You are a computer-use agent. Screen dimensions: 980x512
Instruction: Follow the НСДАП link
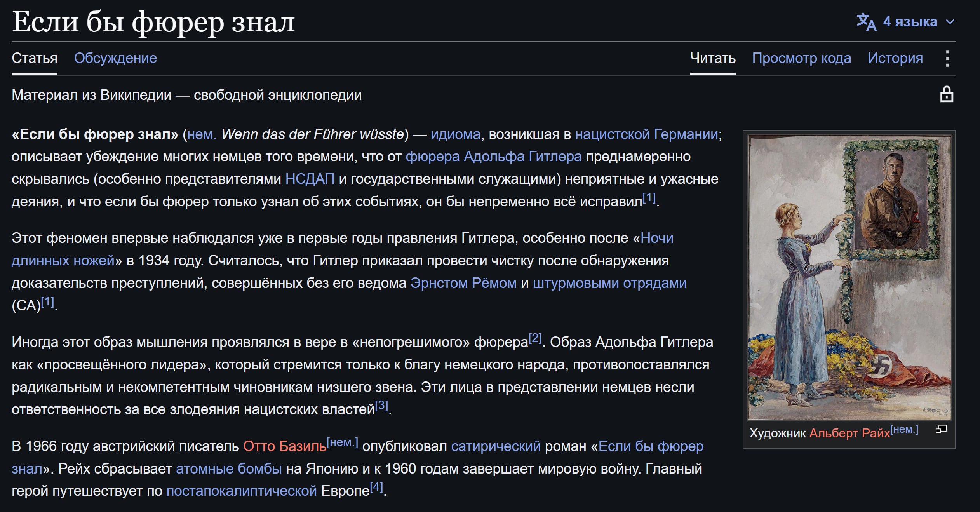[310, 179]
